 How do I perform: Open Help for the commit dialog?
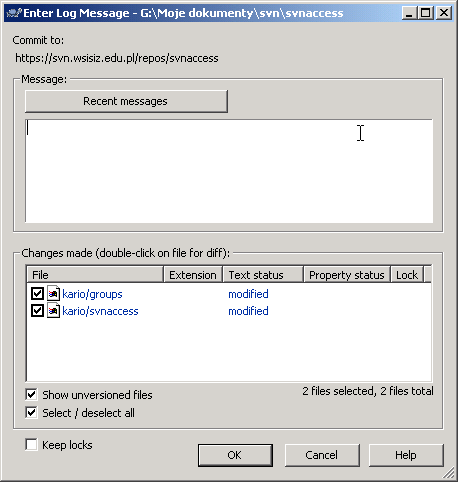coord(406,455)
